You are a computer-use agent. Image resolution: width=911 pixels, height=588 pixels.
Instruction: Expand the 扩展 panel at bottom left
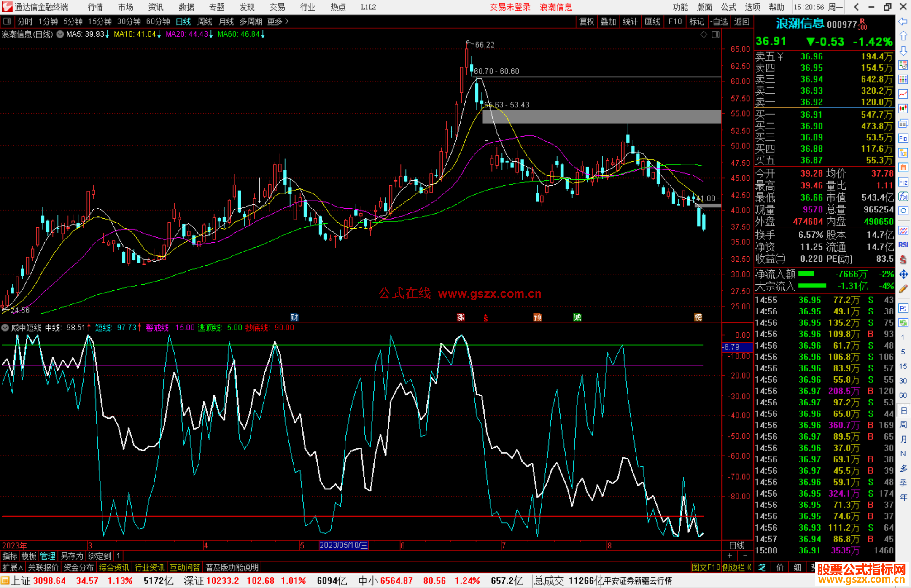(12, 567)
